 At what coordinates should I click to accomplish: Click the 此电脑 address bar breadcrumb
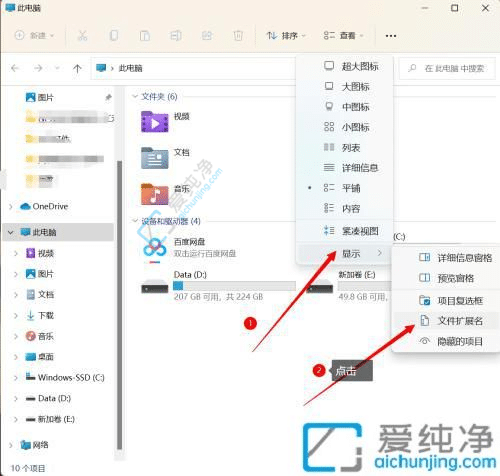pyautogui.click(x=131, y=68)
